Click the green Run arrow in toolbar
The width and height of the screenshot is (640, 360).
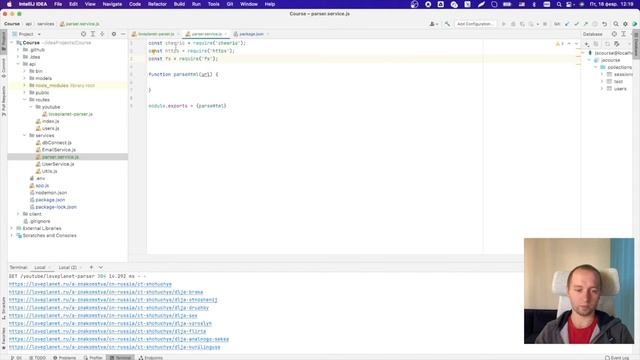504,24
